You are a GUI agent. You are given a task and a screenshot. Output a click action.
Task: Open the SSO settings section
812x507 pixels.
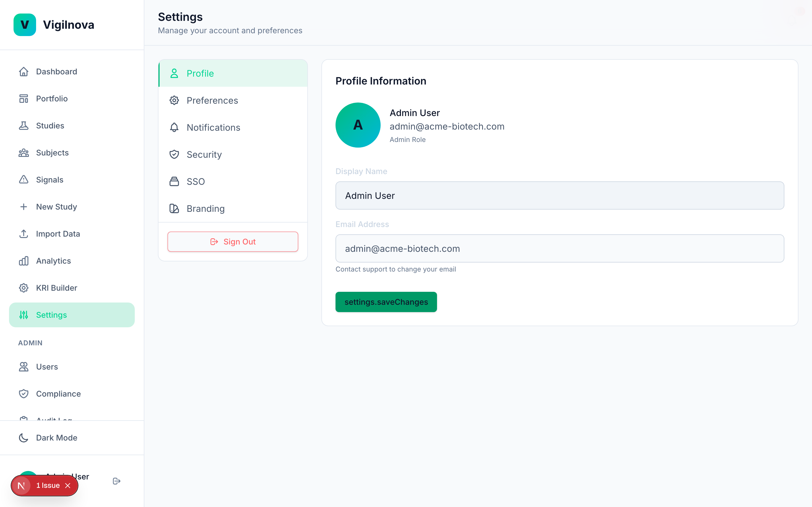pyautogui.click(x=196, y=181)
